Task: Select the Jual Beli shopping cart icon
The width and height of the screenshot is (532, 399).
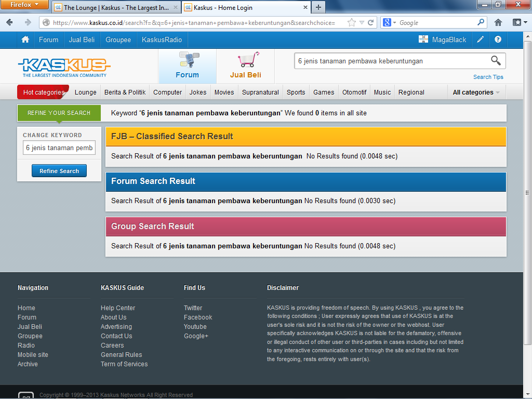Action: click(249, 60)
